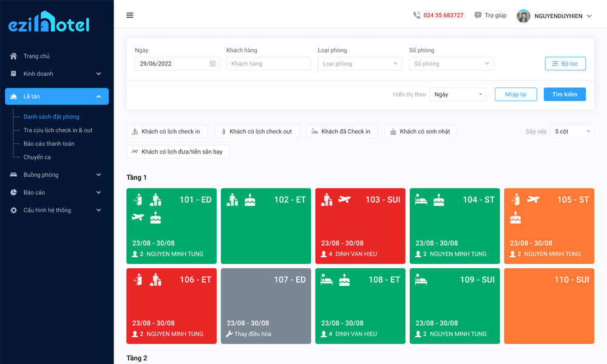The width and height of the screenshot is (607, 364).
Task: Open the Sắp xếp 5 cột dropdown
Action: [572, 132]
